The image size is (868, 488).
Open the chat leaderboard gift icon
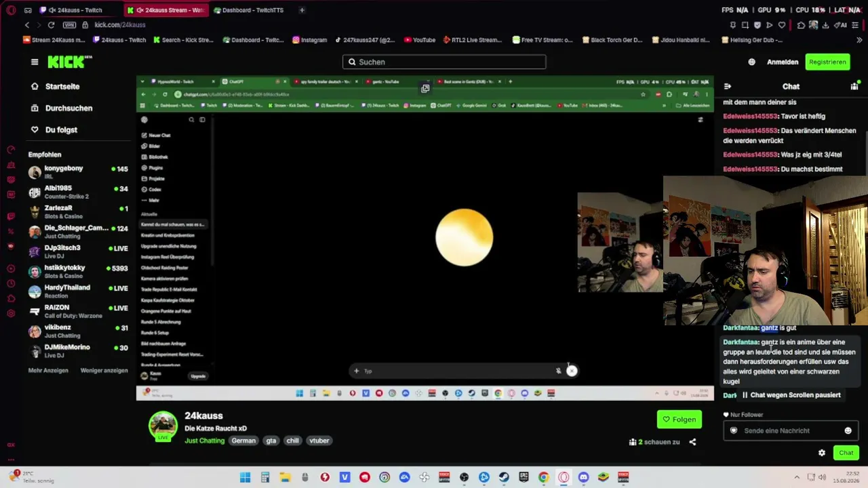coord(854,87)
